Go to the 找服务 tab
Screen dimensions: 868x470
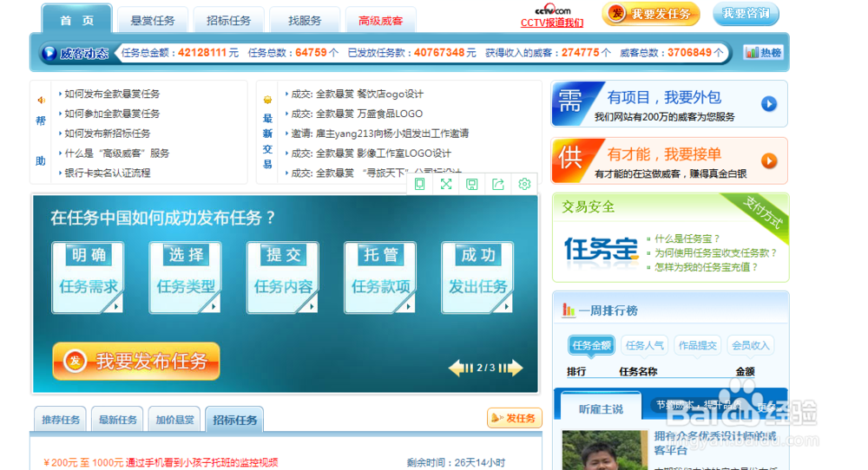[305, 21]
